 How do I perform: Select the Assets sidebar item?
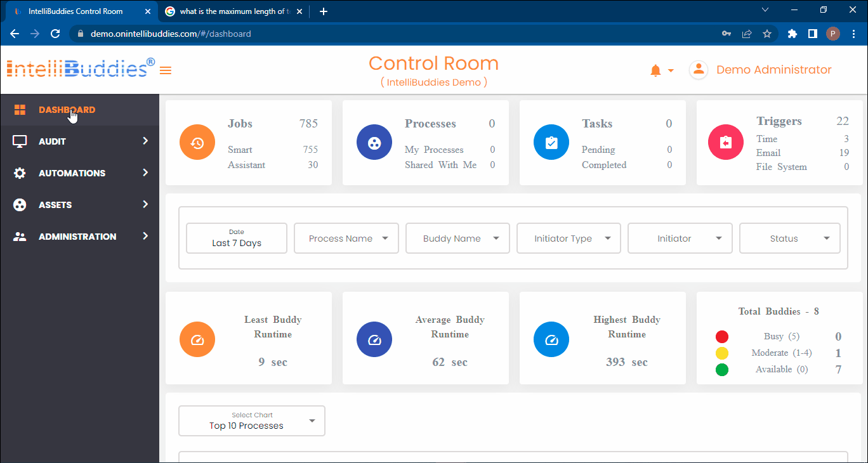click(79, 205)
